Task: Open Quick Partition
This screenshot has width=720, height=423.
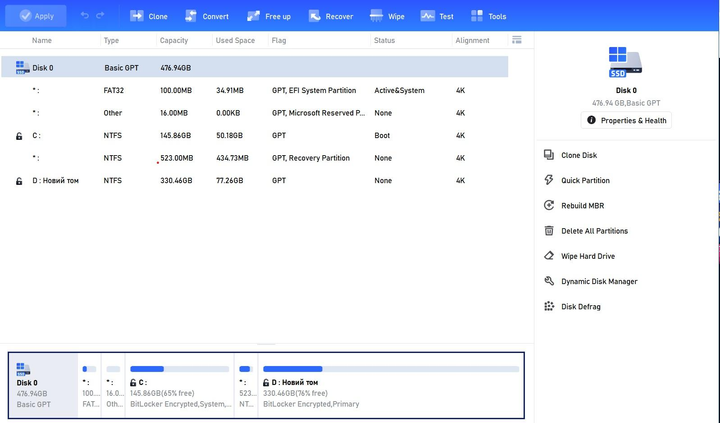Action: [x=585, y=180]
